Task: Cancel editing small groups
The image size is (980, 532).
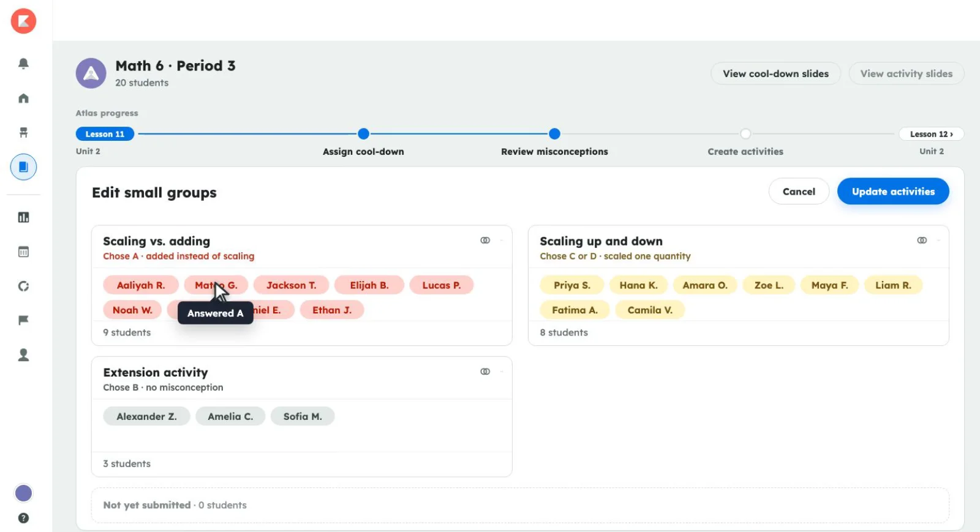Action: click(x=799, y=192)
